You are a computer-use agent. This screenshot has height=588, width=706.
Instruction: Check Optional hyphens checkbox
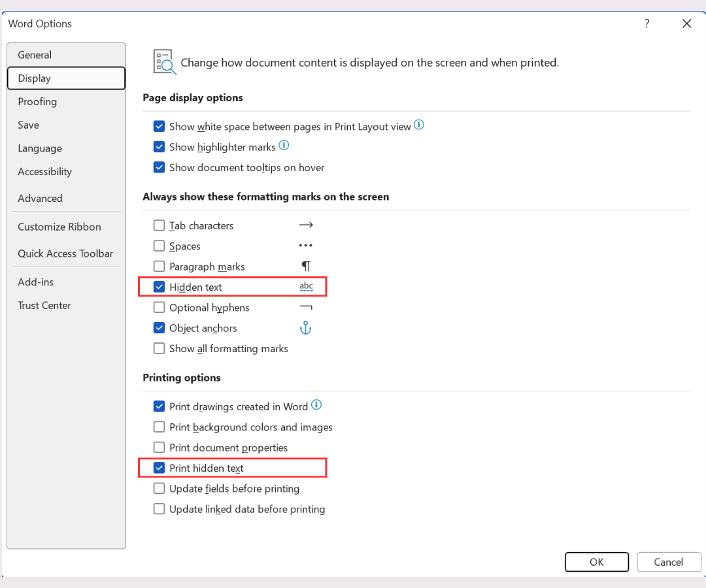(159, 307)
